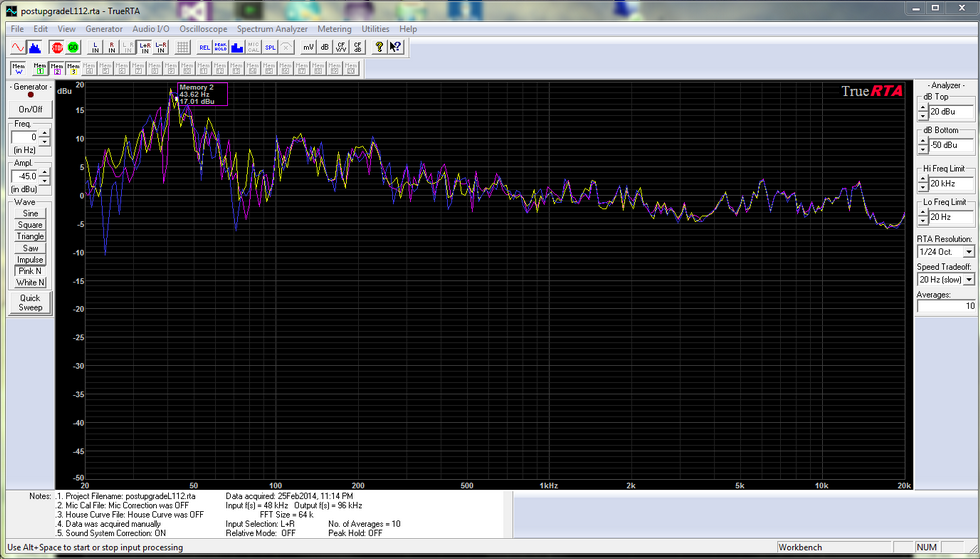Viewport: 980px width, 559px height.
Task: Select the Sine wave type
Action: pos(30,213)
